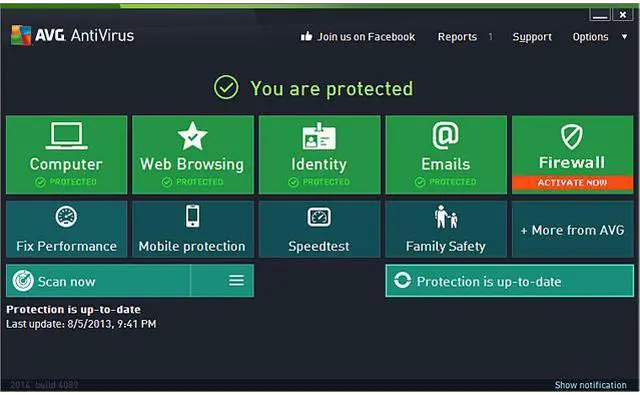Click the You are protected status text
Image resolution: width=640 pixels, height=395 pixels.
(331, 89)
